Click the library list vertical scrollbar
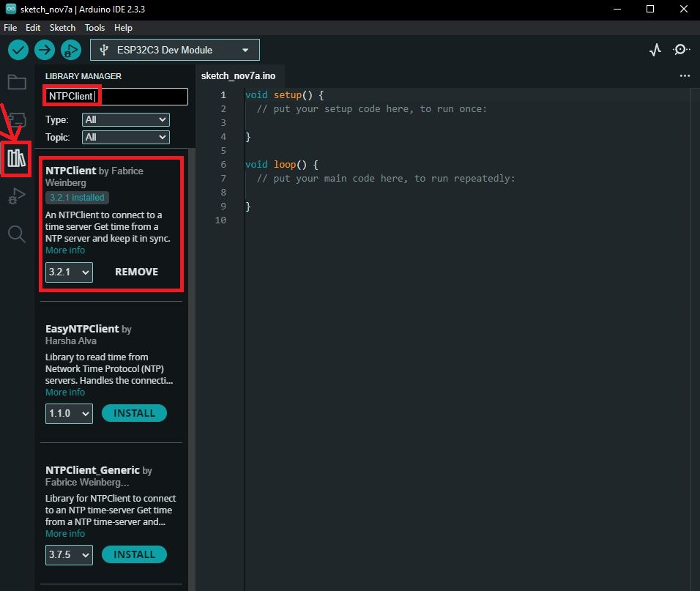This screenshot has height=591, width=700. [192, 370]
